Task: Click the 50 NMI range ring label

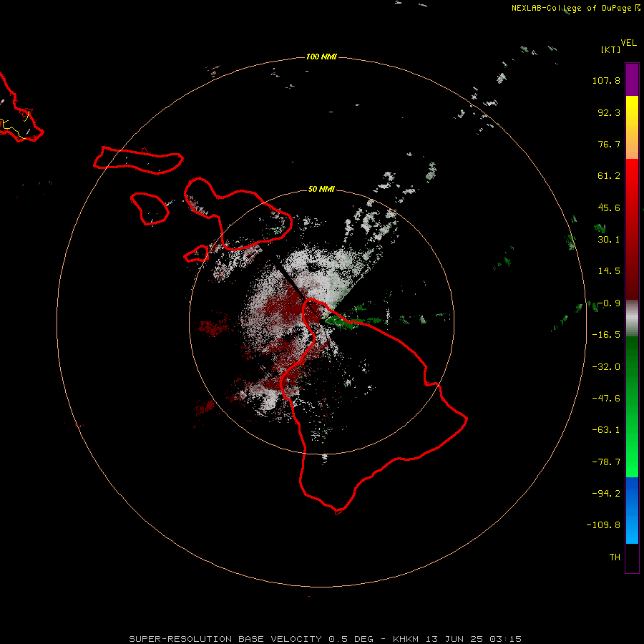Action: [321, 189]
